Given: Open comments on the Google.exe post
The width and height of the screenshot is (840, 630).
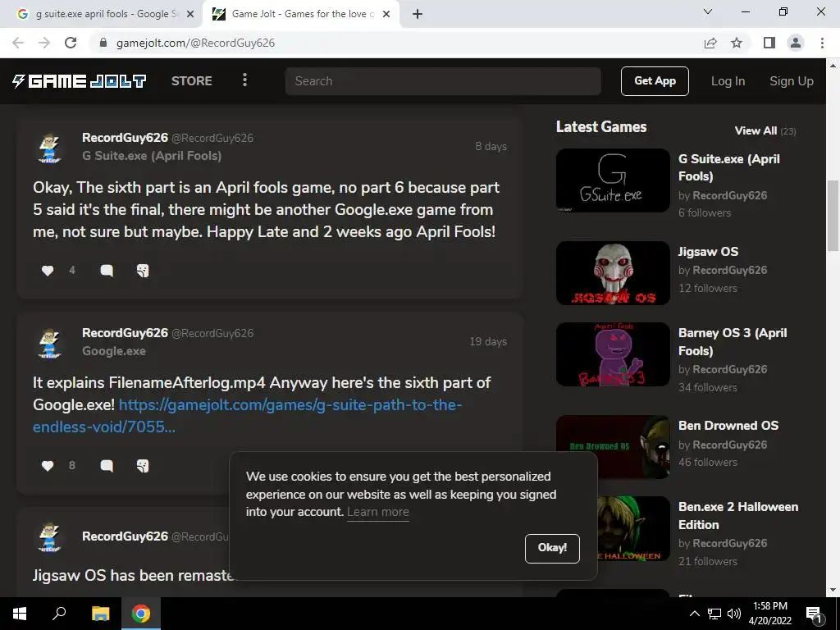Looking at the screenshot, I should tap(107, 466).
